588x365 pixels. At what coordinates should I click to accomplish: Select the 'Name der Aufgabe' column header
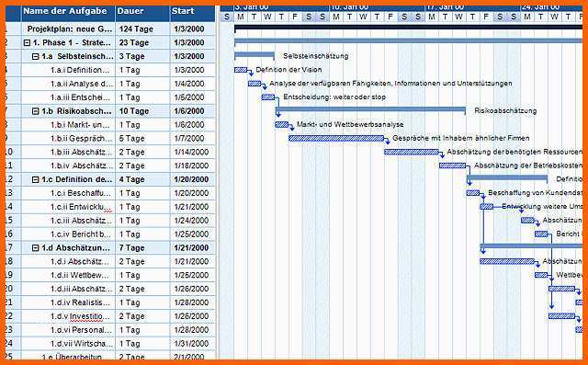click(x=68, y=11)
